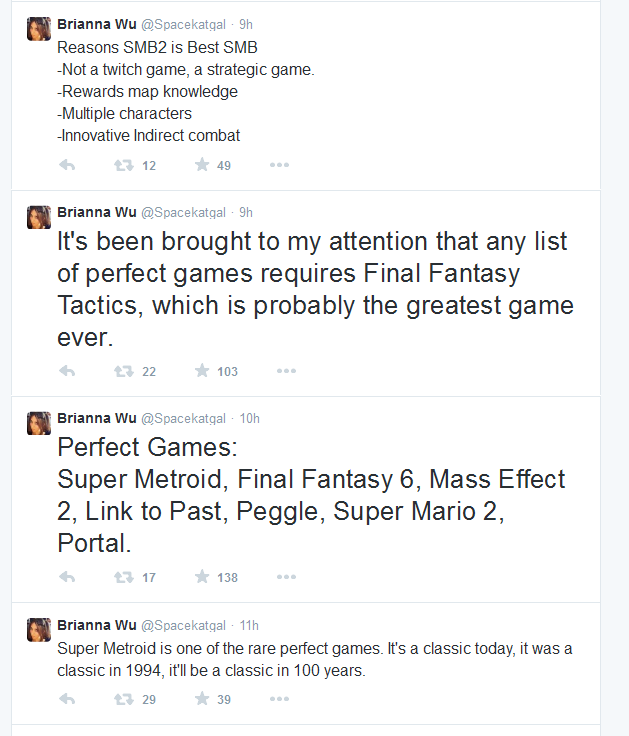Open more options on Final Fantasy Tactics tweet
This screenshot has width=629, height=736.
[286, 371]
